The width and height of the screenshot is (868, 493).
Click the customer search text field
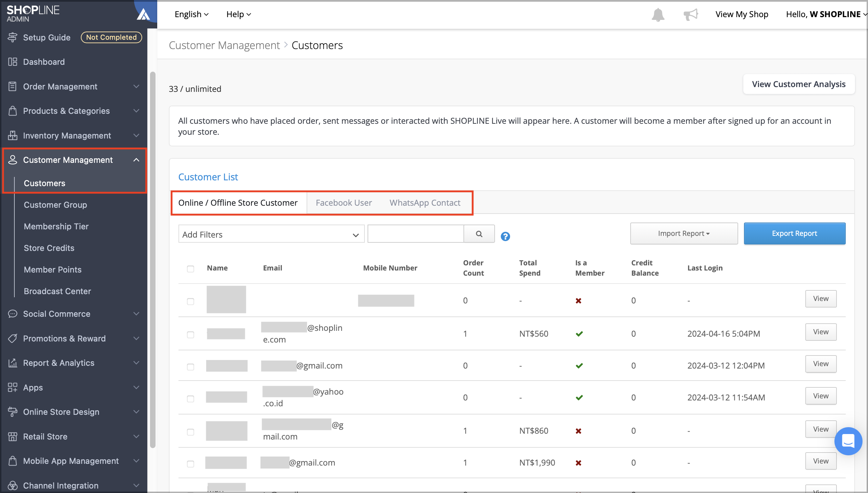(x=416, y=234)
